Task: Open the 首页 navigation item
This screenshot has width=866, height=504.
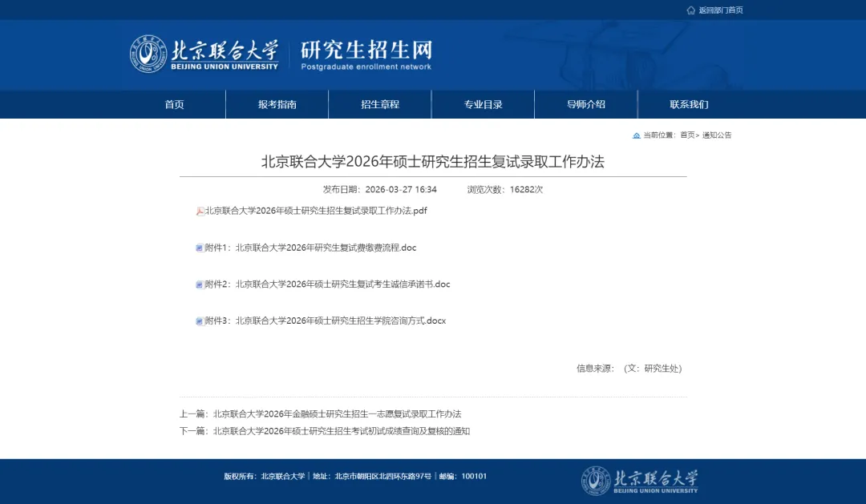Action: click(x=175, y=104)
